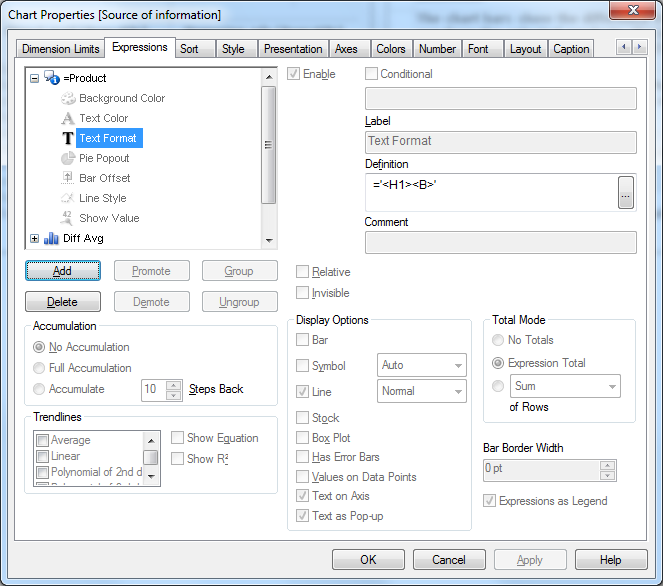Toggle the Enable checkbox
The width and height of the screenshot is (663, 586).
[x=293, y=74]
